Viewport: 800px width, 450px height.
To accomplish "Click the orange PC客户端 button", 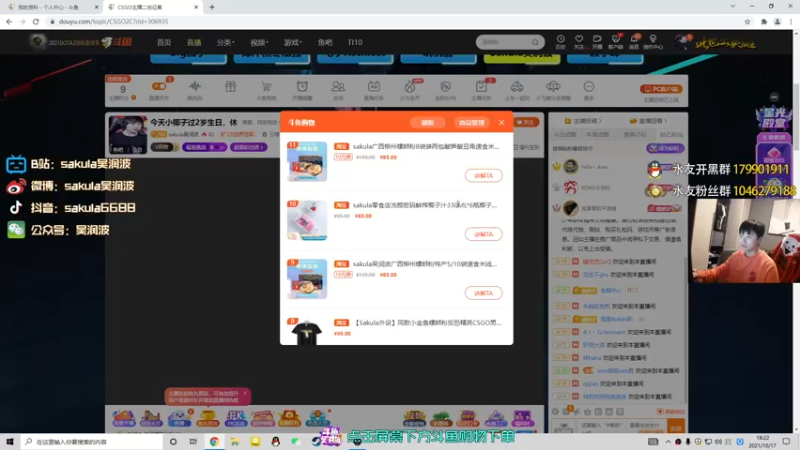I will tap(661, 89).
